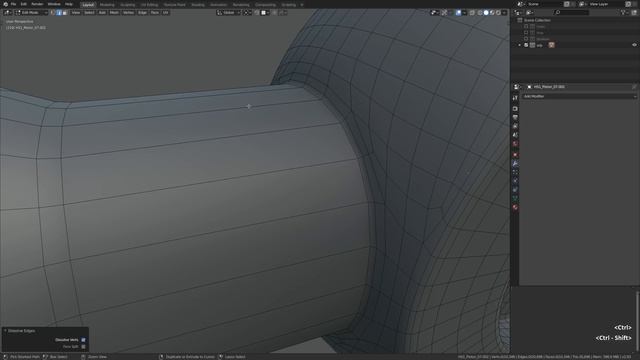Open the Scene properties tab

[515, 135]
